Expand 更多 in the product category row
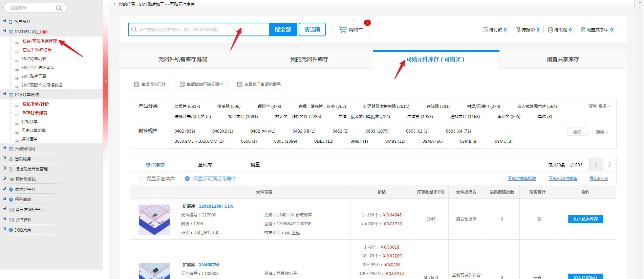Image resolution: width=644 pixels, height=279 pixels. tap(604, 106)
